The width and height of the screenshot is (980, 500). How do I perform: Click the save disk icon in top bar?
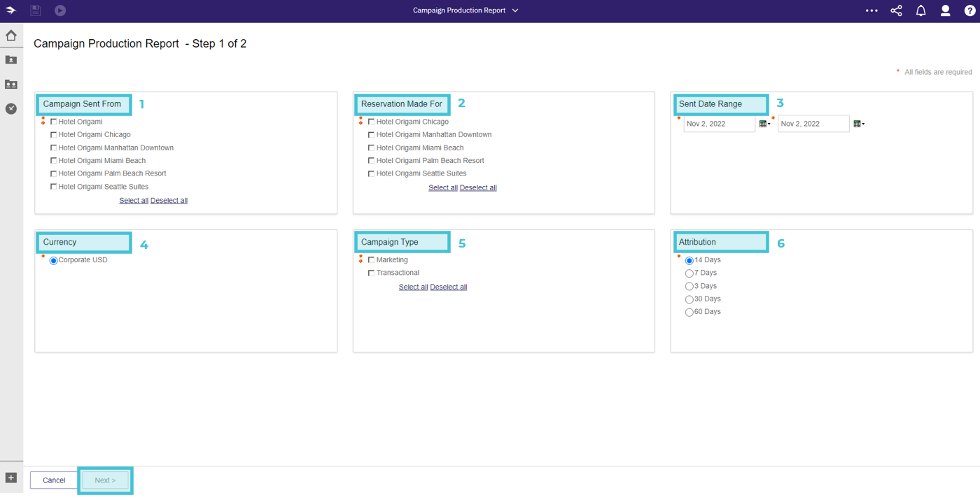pyautogui.click(x=36, y=10)
